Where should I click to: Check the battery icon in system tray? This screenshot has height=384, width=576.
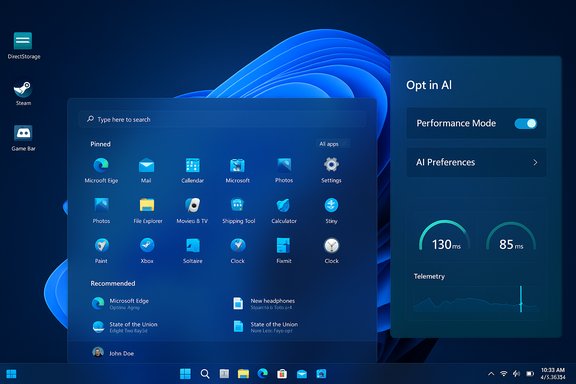coord(530,374)
